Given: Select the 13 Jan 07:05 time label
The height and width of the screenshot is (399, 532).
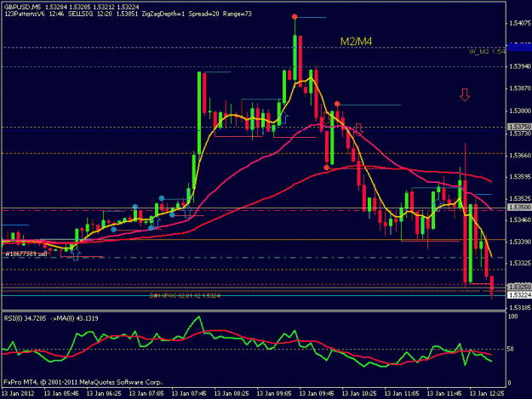Looking at the screenshot, I should point(146,393).
